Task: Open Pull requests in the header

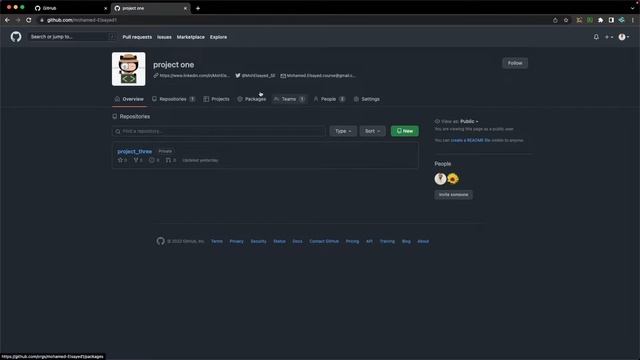Action: pyautogui.click(x=137, y=37)
